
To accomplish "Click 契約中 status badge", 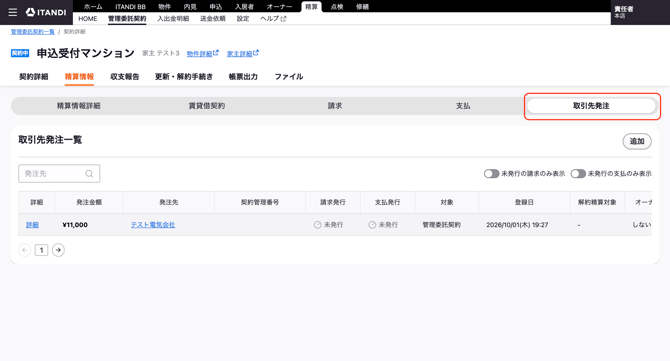I will (x=20, y=53).
